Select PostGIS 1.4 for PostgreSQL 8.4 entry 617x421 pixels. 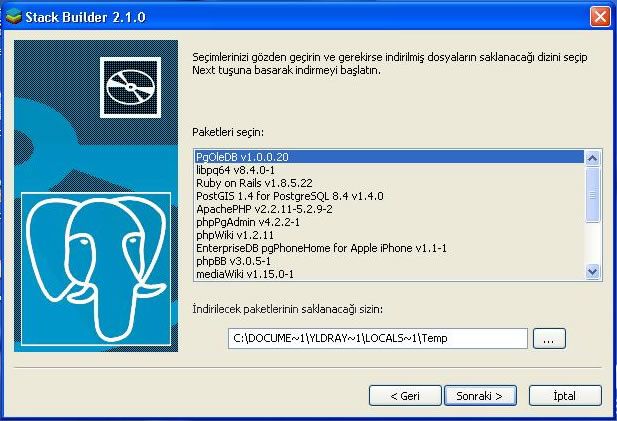click(389, 196)
